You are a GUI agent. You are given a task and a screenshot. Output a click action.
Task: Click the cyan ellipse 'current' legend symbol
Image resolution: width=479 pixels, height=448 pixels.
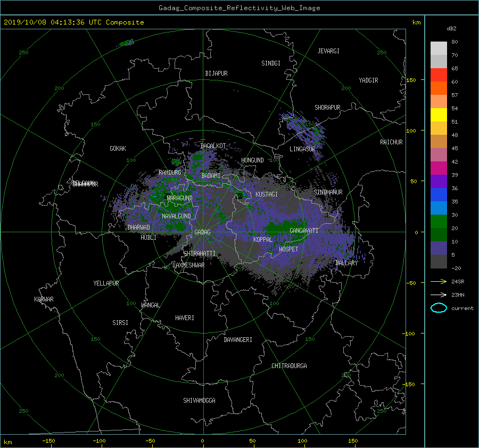(439, 308)
